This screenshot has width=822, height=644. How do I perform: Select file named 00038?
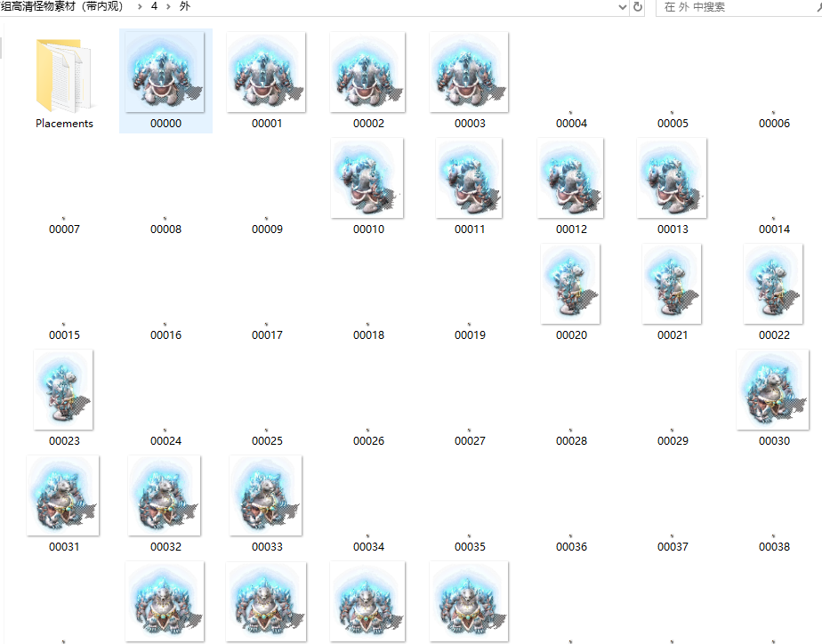(774, 546)
